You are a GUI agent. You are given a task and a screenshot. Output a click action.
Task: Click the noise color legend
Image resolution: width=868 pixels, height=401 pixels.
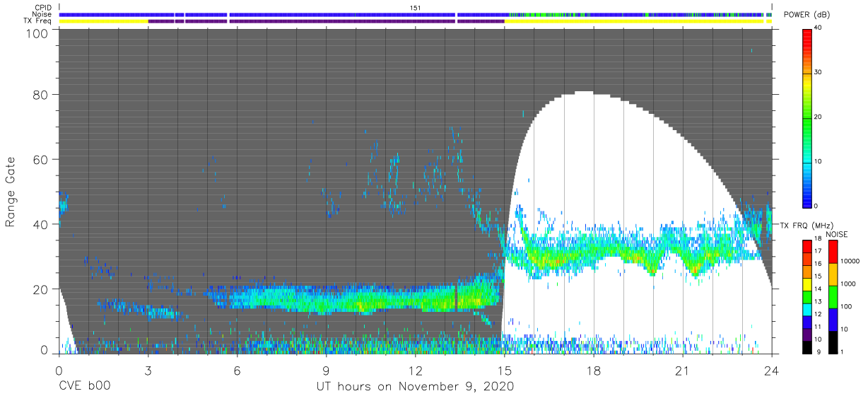pos(833,297)
